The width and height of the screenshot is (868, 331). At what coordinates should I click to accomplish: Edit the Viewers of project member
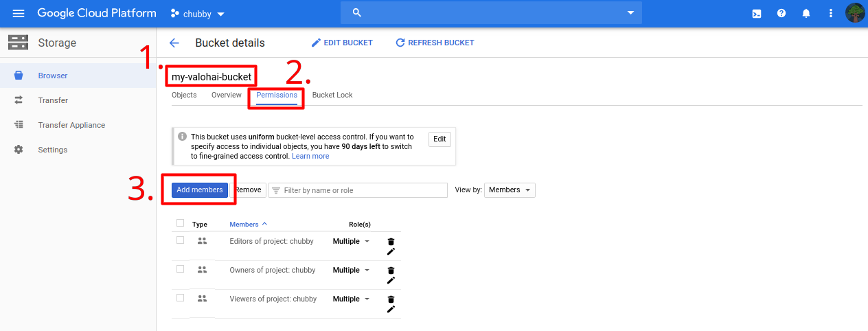click(x=391, y=309)
